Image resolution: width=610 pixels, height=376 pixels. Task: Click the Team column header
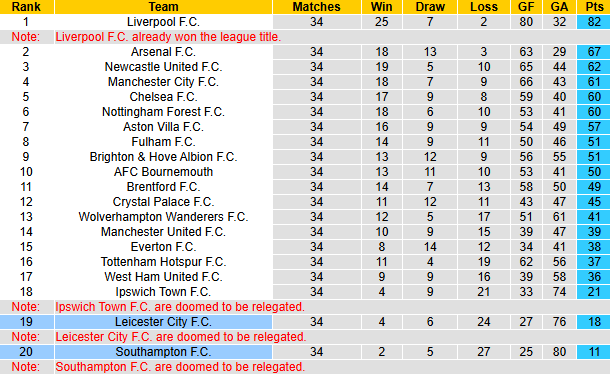pos(163,7)
